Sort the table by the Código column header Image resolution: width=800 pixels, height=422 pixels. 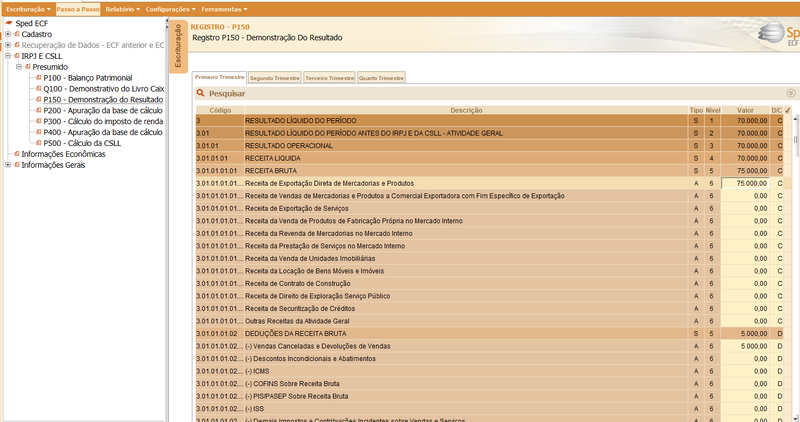click(220, 110)
